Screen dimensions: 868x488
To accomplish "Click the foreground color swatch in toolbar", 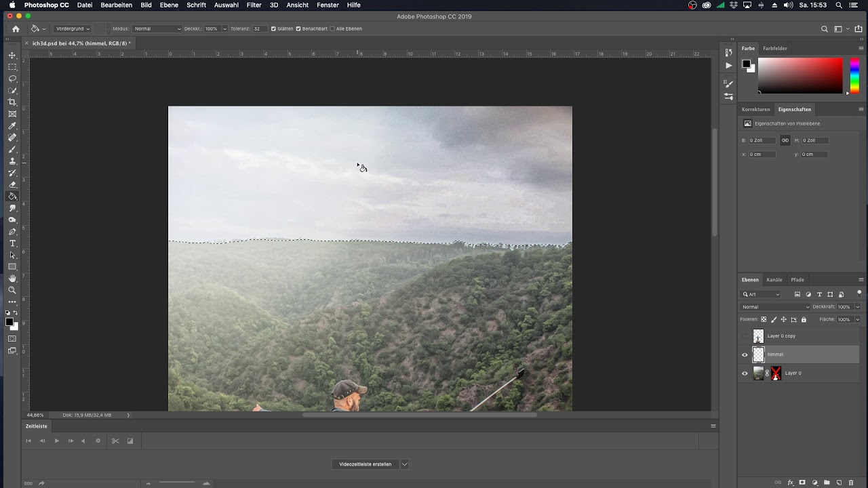I will click(9, 322).
